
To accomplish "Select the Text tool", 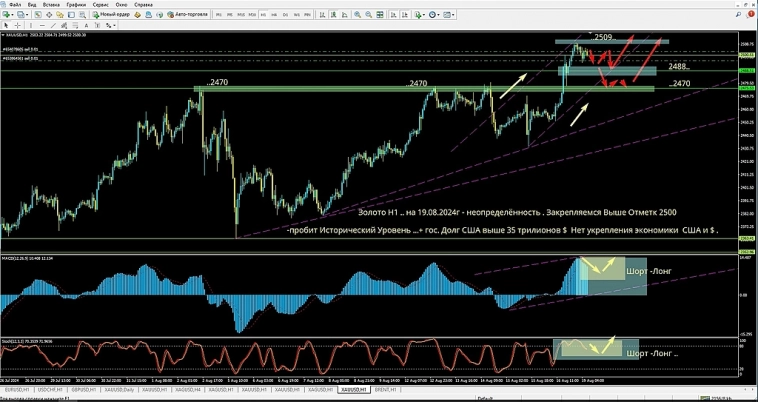I will 87,25.
